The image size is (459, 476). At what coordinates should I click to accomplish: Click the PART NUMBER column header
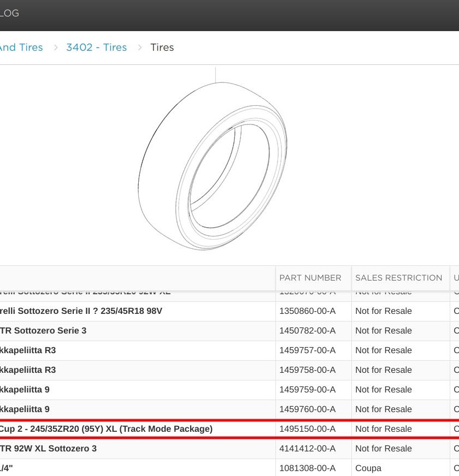tap(310, 278)
